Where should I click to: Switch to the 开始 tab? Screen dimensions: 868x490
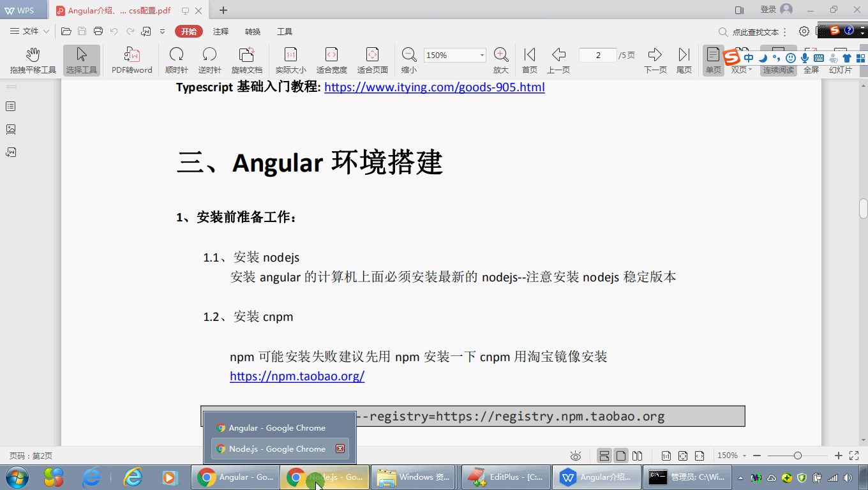pyautogui.click(x=189, y=31)
